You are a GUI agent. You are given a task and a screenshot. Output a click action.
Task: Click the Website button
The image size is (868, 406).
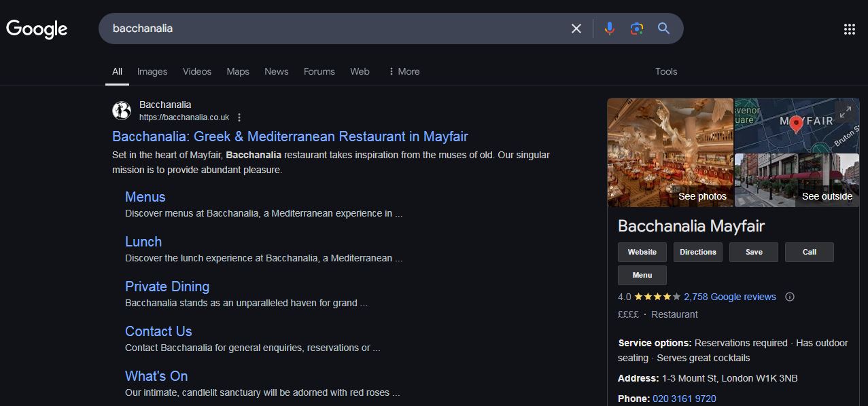642,252
